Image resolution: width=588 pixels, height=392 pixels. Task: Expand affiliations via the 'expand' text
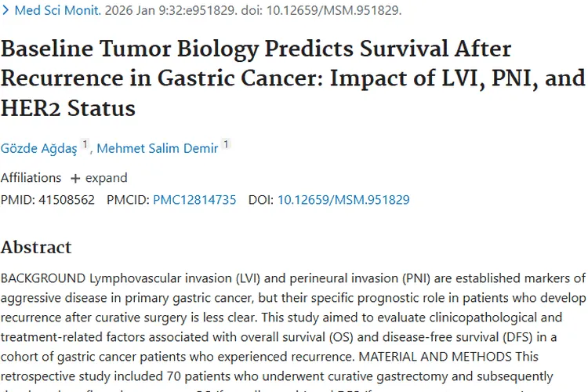pos(106,178)
